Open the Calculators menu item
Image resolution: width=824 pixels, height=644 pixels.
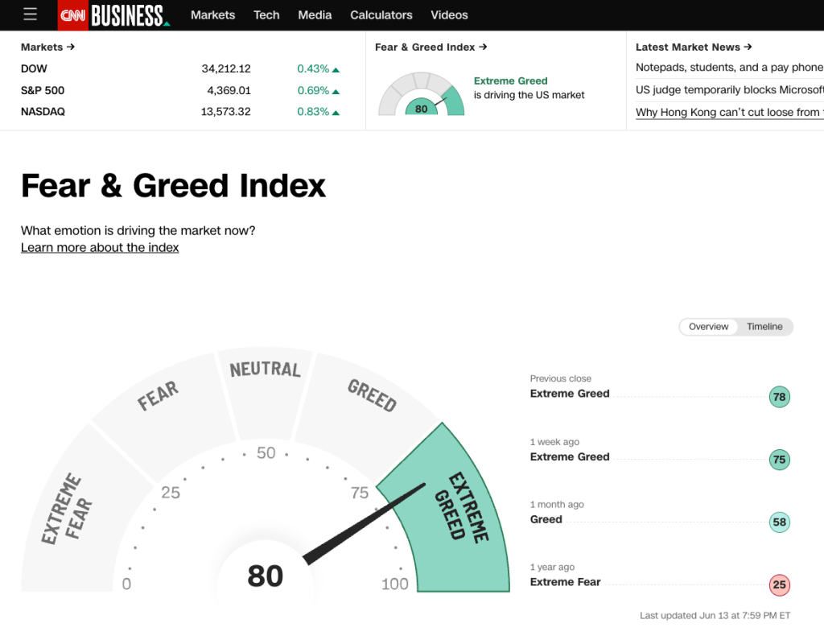coord(381,14)
